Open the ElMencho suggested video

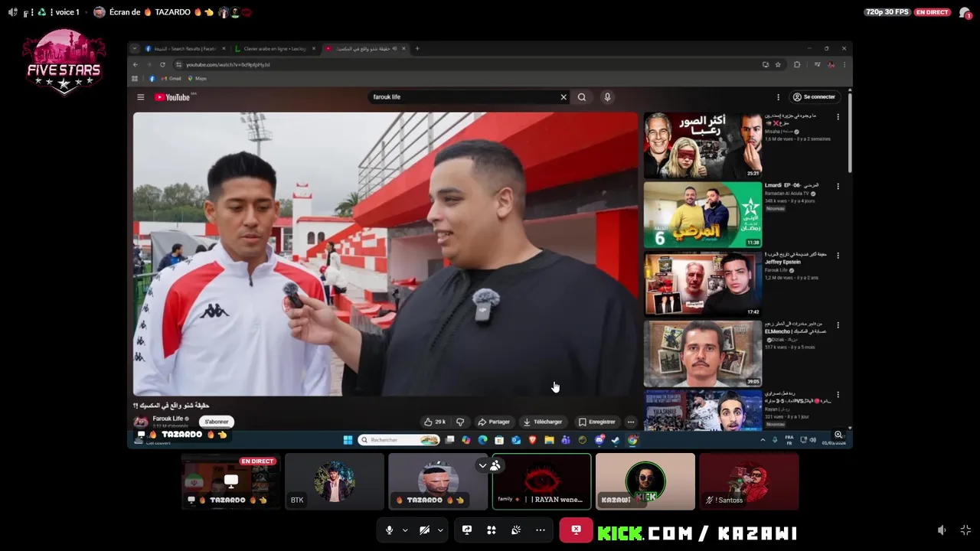point(703,354)
